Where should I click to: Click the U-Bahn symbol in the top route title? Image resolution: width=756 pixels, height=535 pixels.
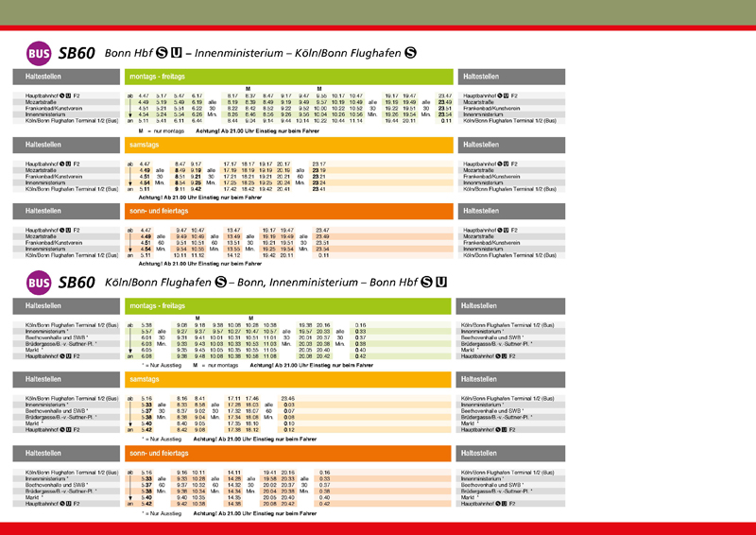coord(176,54)
